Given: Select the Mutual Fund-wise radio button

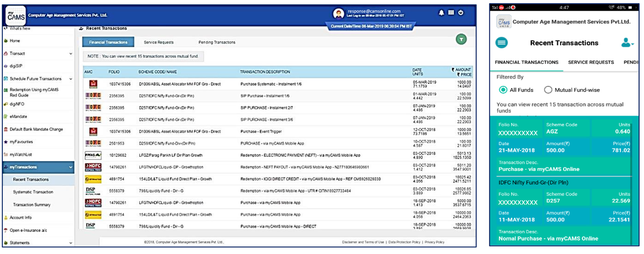Looking at the screenshot, I should coord(548,90).
